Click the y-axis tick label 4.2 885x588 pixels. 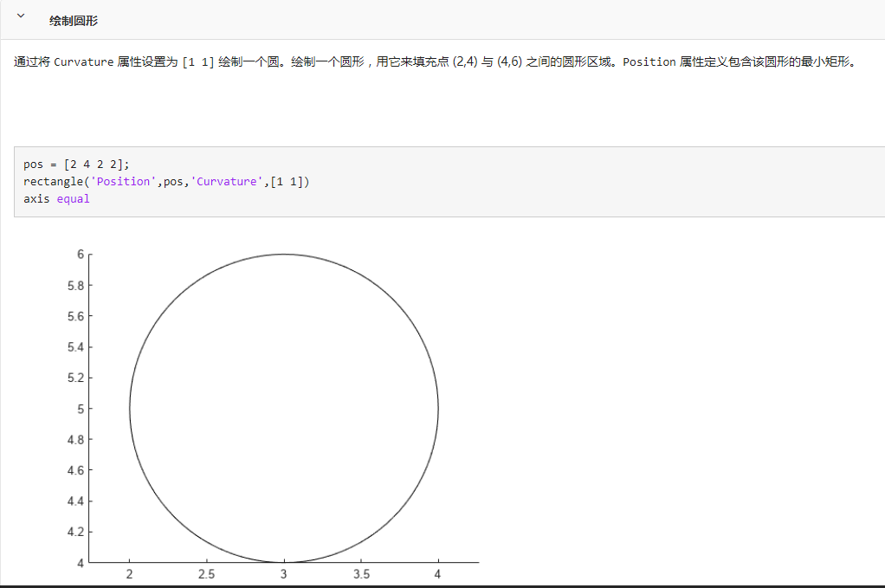pos(76,532)
